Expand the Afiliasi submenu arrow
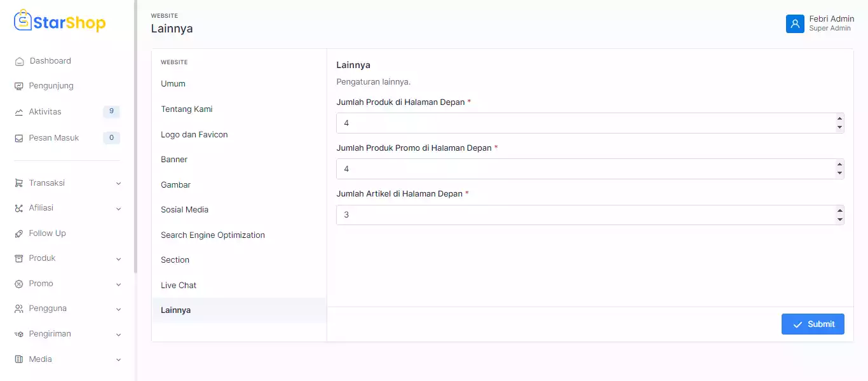Screen dimensions: 868x381 118,209
